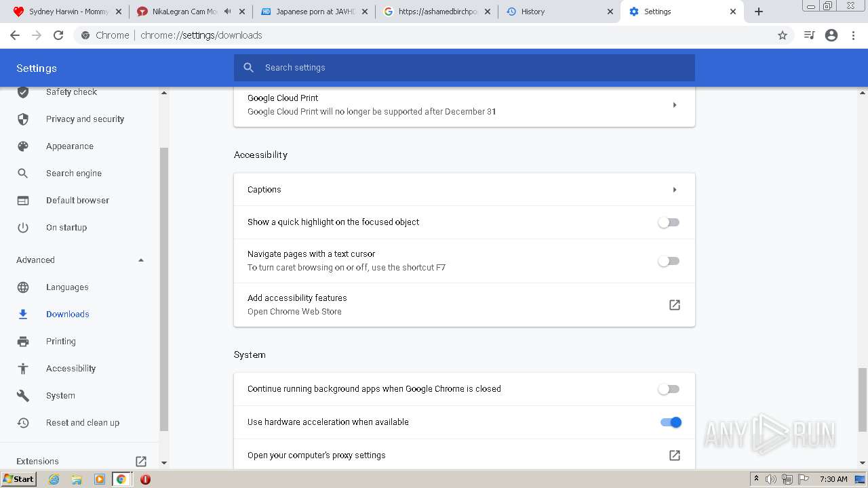Click the Downloads arrow icon in sidebar

23,314
